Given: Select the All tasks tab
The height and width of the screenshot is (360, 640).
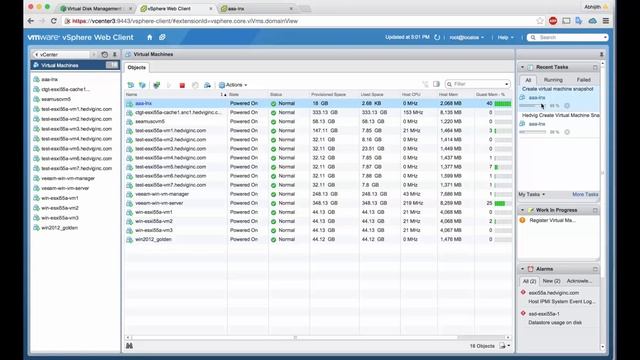Looking at the screenshot, I should point(528,80).
